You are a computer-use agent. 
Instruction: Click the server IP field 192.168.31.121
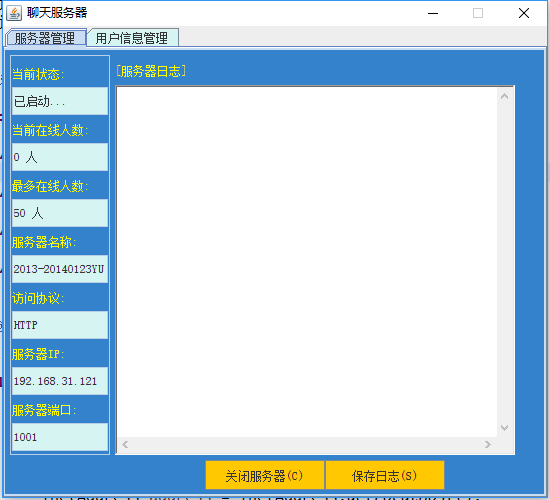pos(60,381)
